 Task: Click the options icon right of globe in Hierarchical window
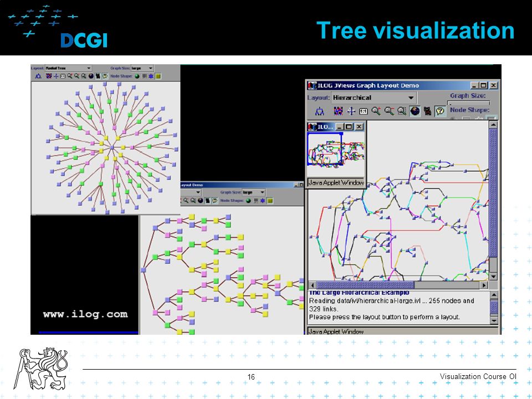coord(427,111)
